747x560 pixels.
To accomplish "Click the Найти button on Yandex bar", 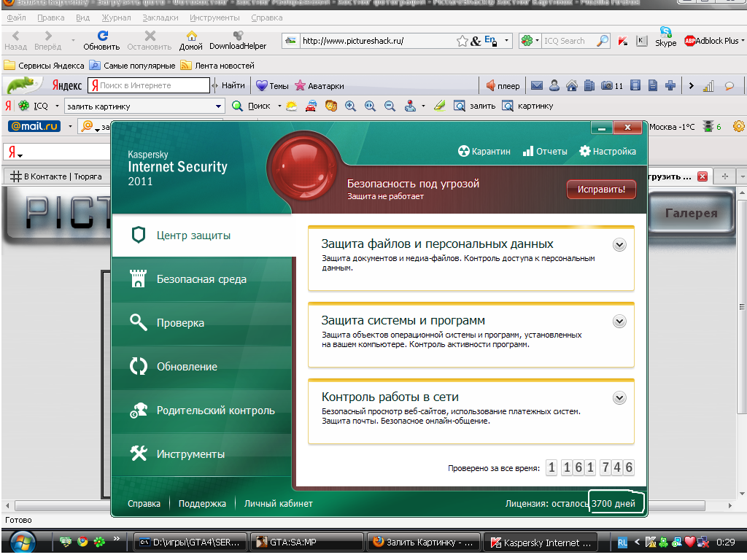I will [233, 86].
